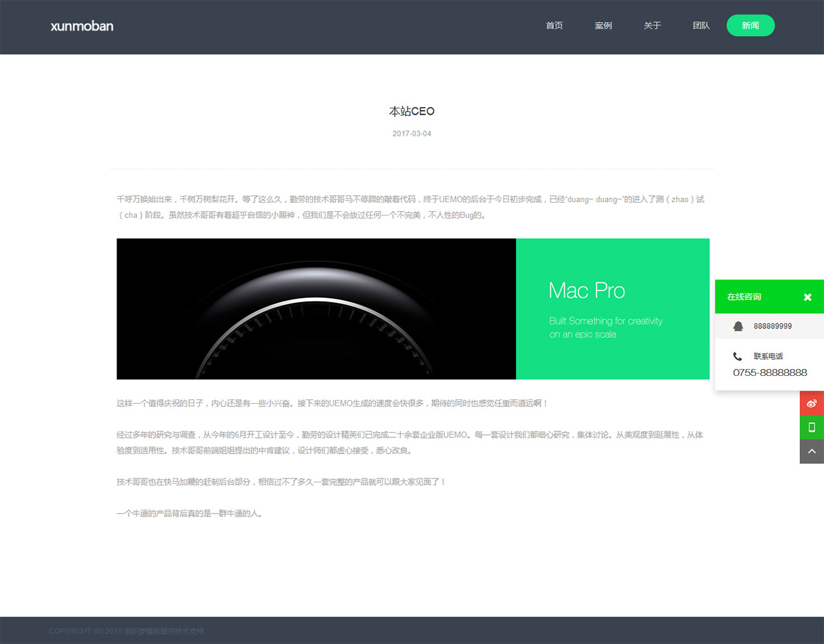
Task: Click the footer COPYRIGHT 2016 text
Action: pyautogui.click(x=126, y=631)
